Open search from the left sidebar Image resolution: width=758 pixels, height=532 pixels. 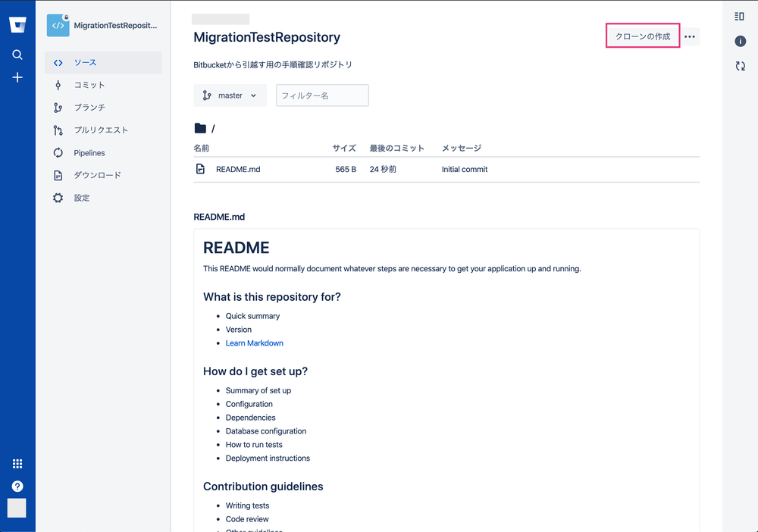click(x=17, y=55)
